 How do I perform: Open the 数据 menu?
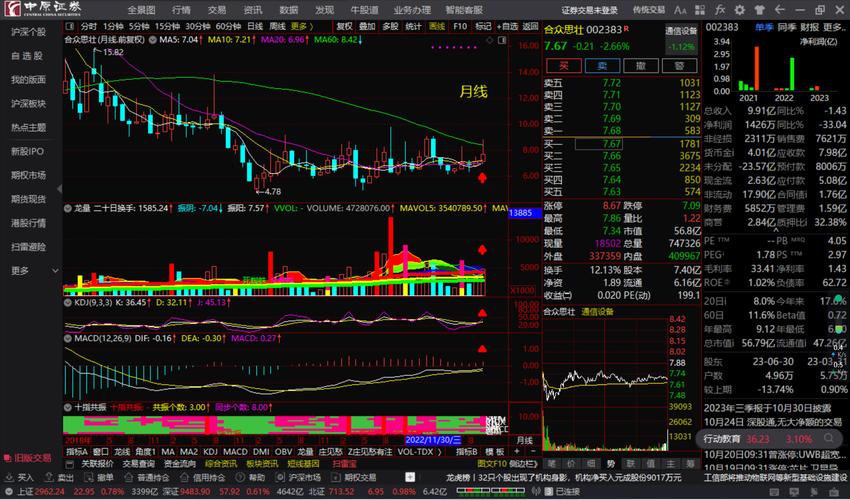288,10
